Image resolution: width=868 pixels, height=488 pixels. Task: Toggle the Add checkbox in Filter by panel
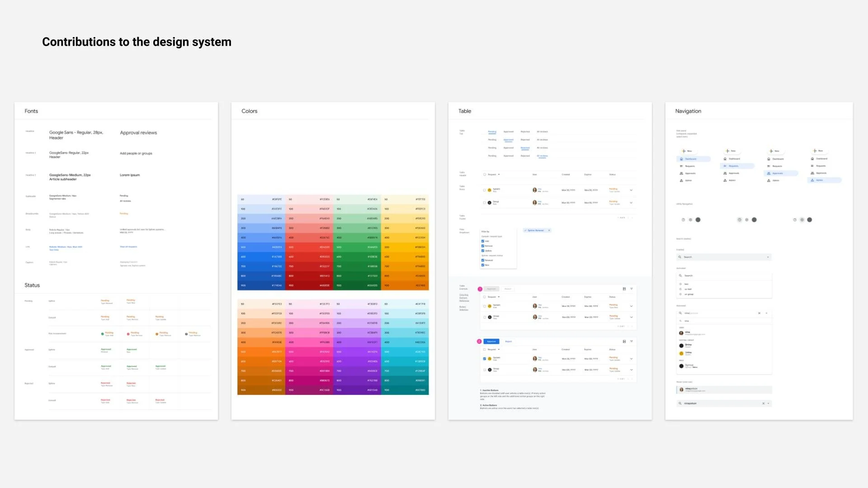click(x=483, y=241)
